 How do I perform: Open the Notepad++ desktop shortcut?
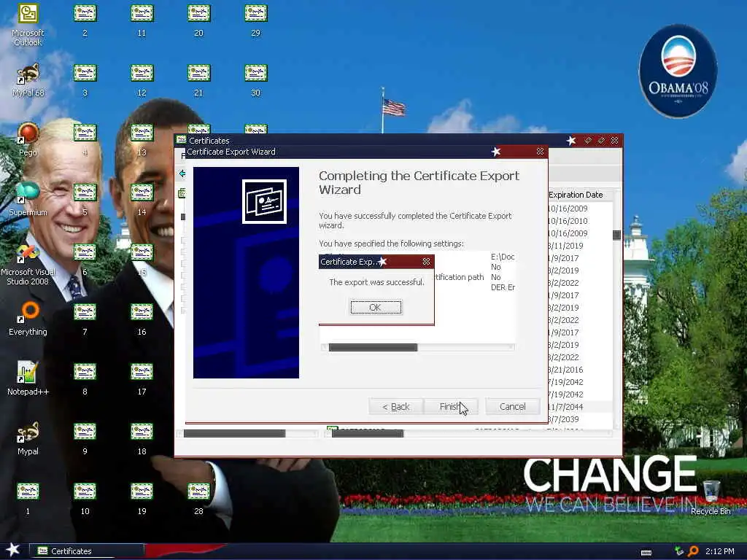[28, 378]
